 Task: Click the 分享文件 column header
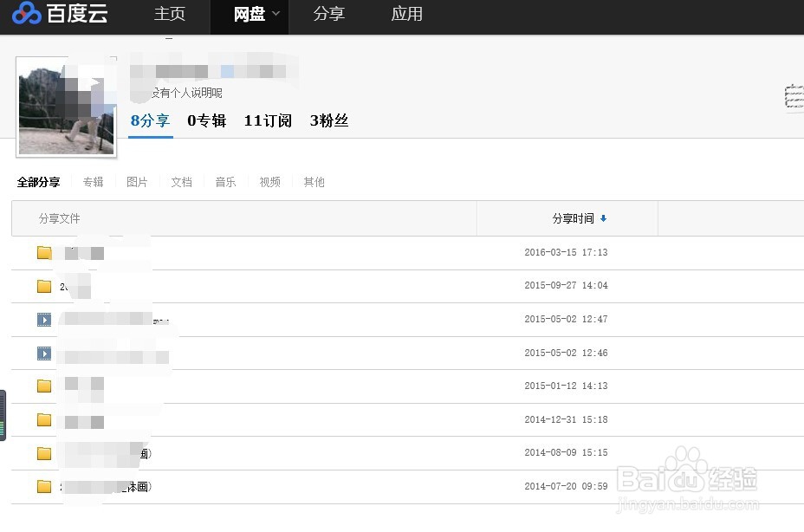pos(244,218)
